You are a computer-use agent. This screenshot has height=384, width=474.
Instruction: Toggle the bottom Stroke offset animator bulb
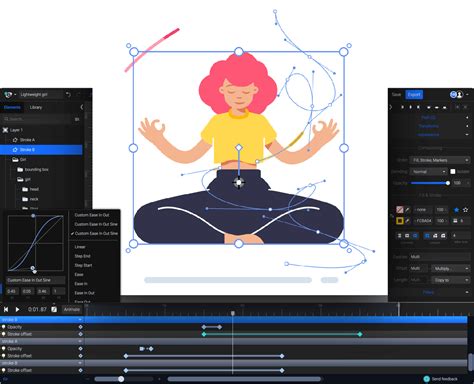click(x=4, y=370)
